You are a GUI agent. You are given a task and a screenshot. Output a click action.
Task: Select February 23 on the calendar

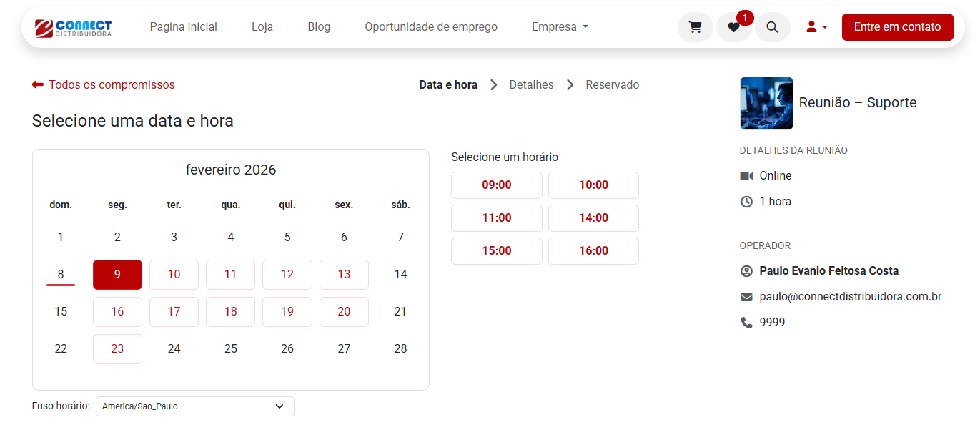[x=117, y=349]
